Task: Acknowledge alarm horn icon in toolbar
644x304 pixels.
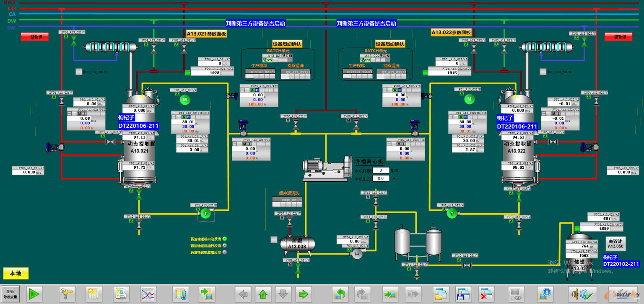Action: (582, 294)
